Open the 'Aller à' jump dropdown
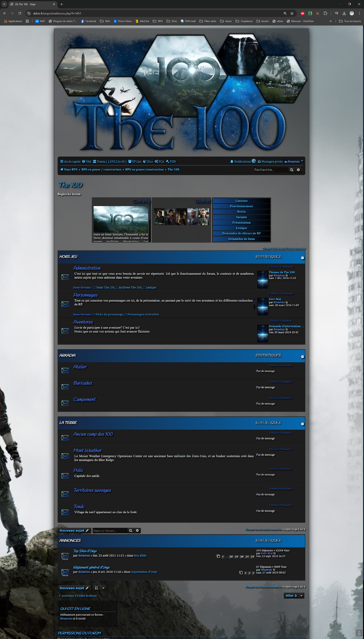This screenshot has width=364, height=639. [294, 596]
